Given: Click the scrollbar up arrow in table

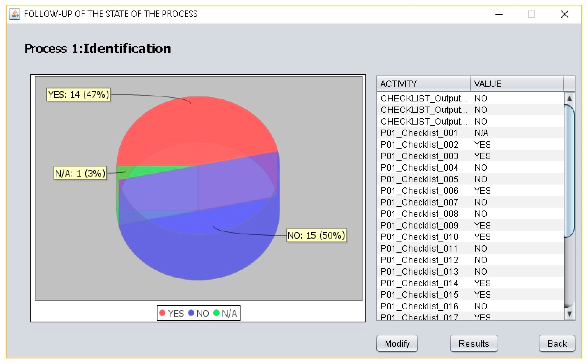Looking at the screenshot, I should (570, 98).
